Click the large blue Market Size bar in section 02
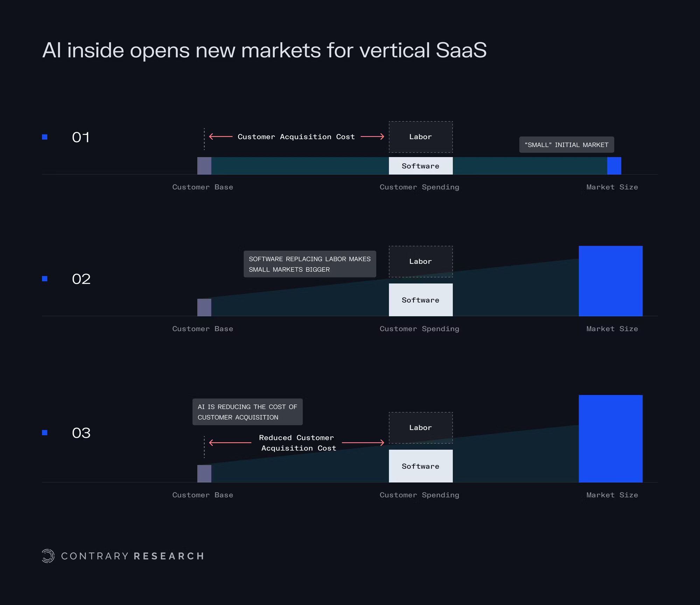 pos(610,281)
